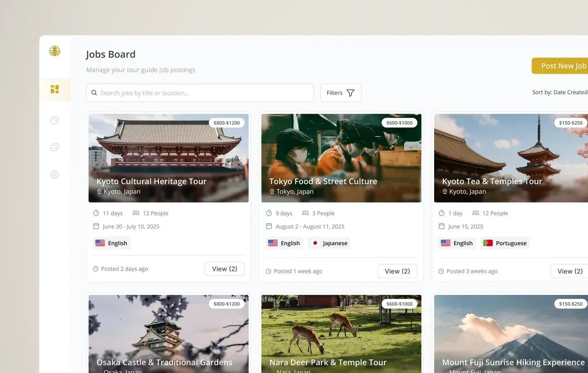Screen dimensions: 588x373
Task: Click the people icon beside 12 People, Kyoto Cultural Heritage
Action: click(136, 213)
